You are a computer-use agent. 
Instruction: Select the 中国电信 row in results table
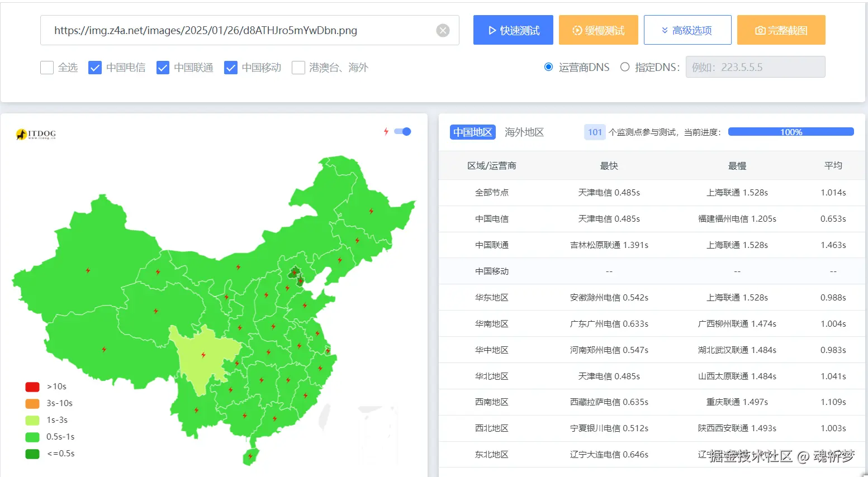[x=652, y=219]
